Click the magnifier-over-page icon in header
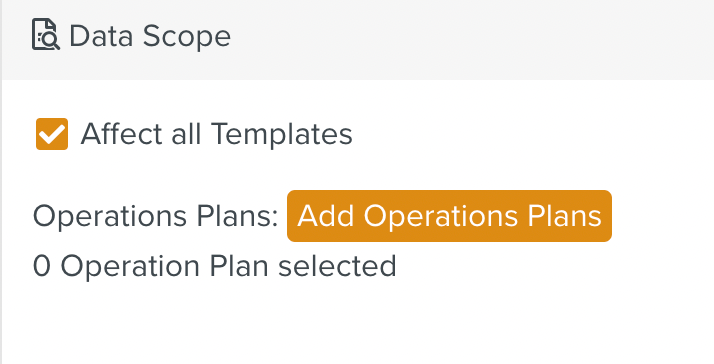The image size is (714, 364). click(46, 35)
